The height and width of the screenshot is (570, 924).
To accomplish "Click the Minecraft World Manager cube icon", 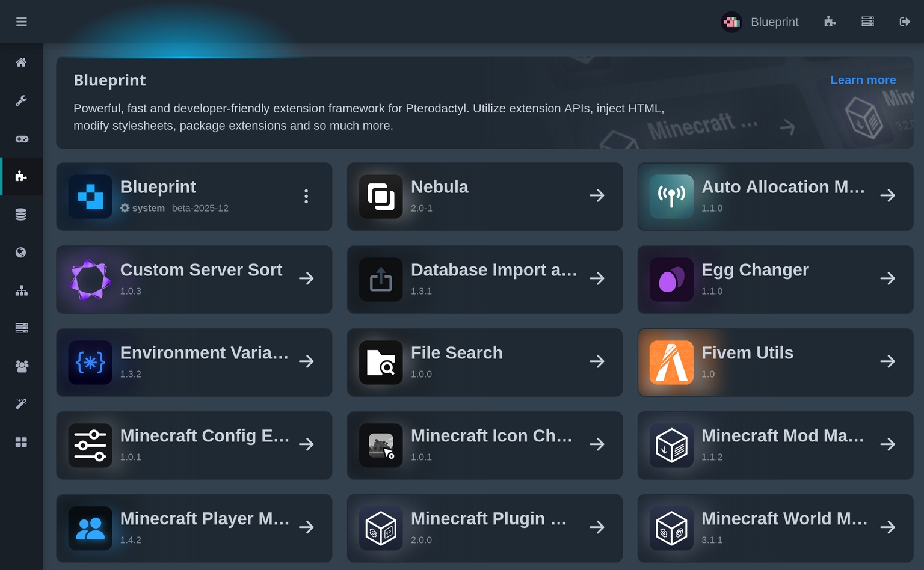I will 671,529.
